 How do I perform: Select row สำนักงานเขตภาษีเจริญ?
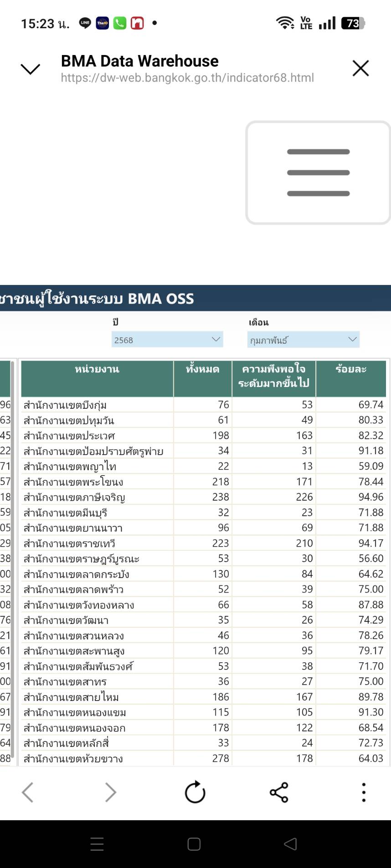coord(203,497)
